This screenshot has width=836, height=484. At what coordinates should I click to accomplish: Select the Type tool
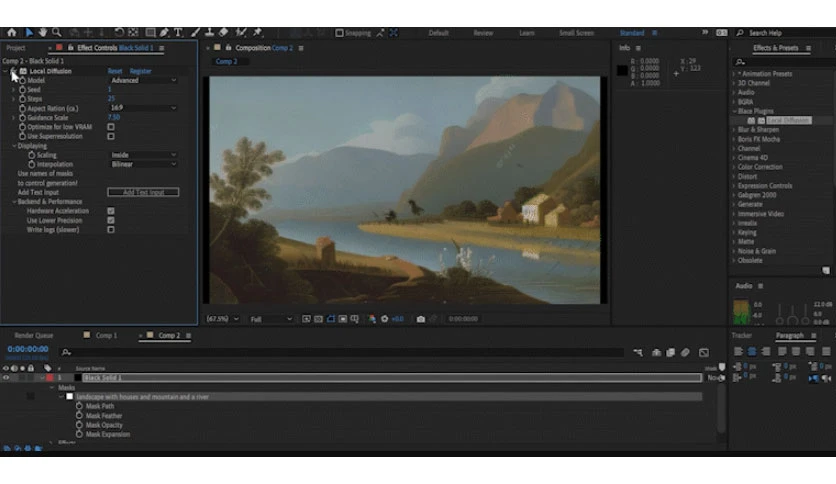point(178,33)
